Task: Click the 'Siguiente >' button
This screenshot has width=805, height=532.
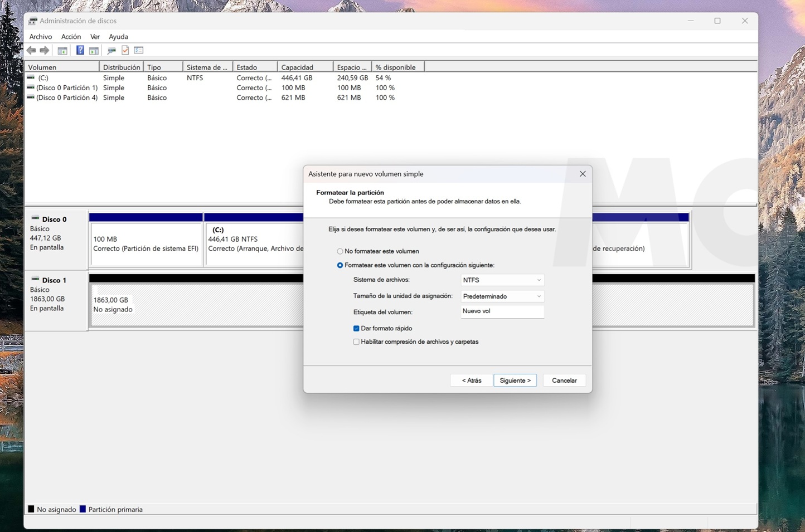Action: click(x=515, y=380)
